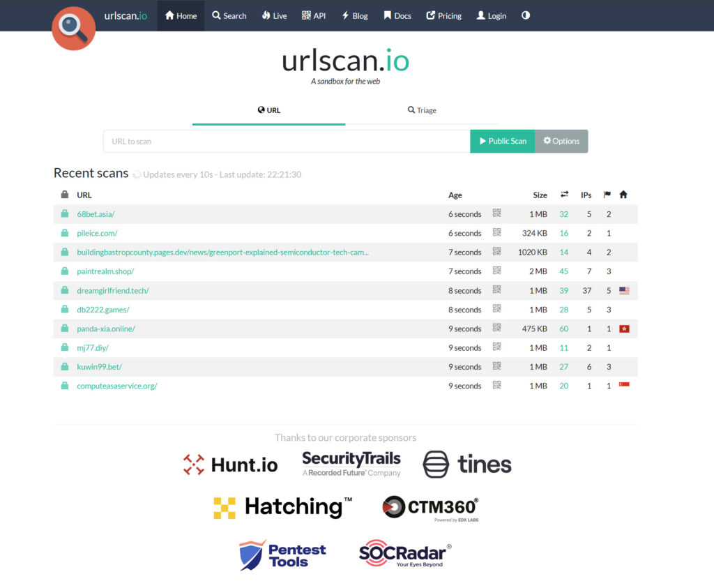Visit the SOCRadar sponsor logo
The width and height of the screenshot is (714, 588).
coord(405,553)
